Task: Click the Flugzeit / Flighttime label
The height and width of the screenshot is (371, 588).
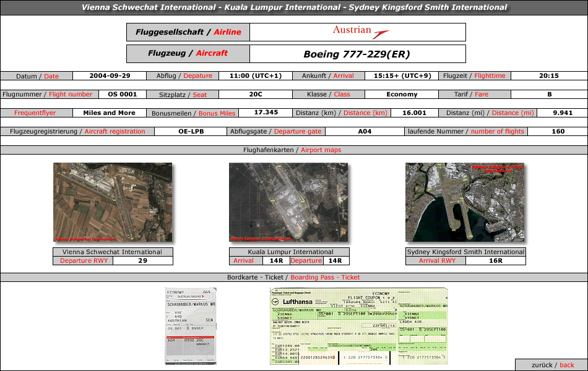Action: click(474, 75)
